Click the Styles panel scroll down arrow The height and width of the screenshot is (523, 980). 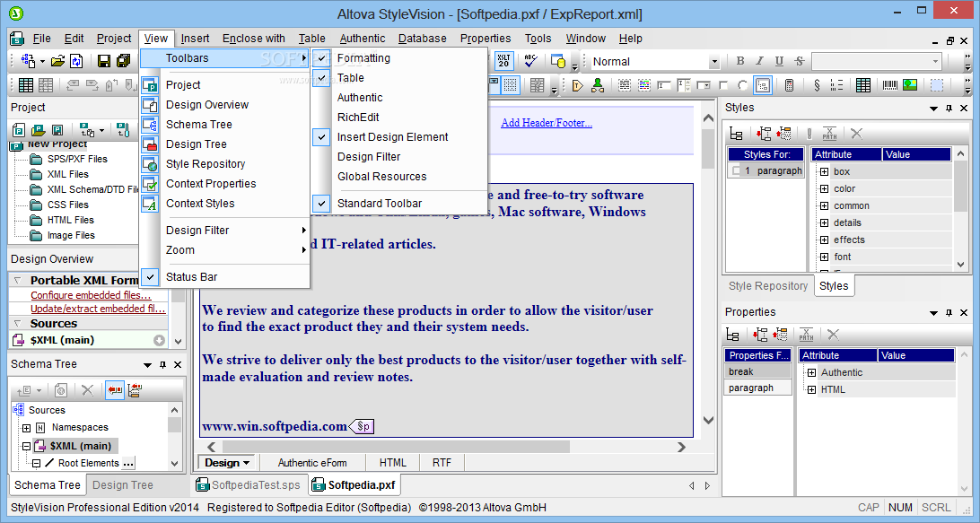(961, 265)
